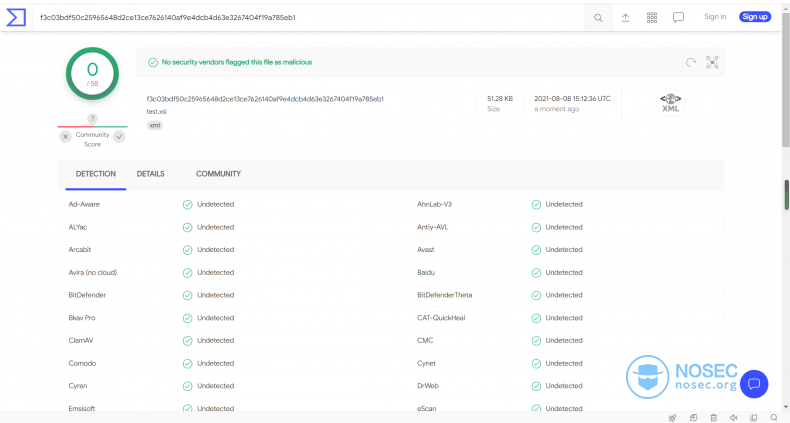Screen dimensions: 790x423
Task: Click AhnLab-V3 undetected check icon
Action: (x=536, y=204)
